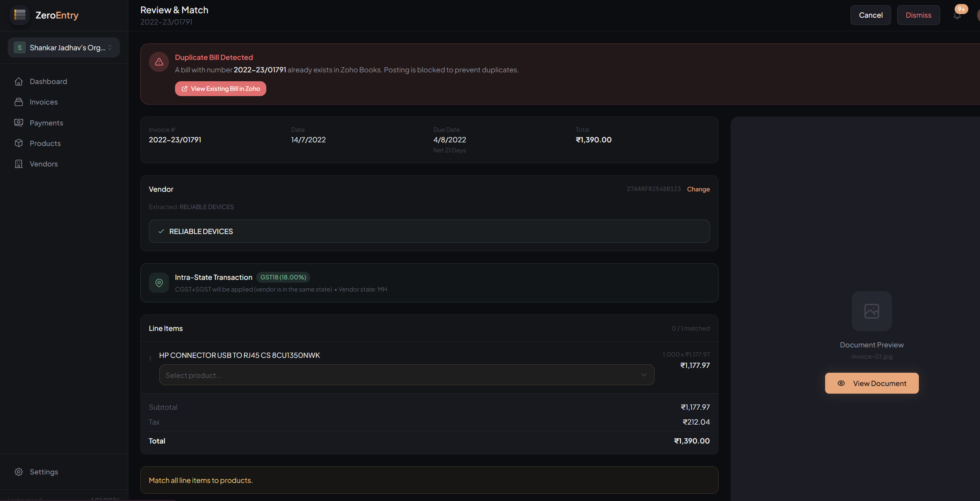Select the confirmed RELIABLE DEVICES vendor match
This screenshot has width=980, height=501.
(x=429, y=231)
